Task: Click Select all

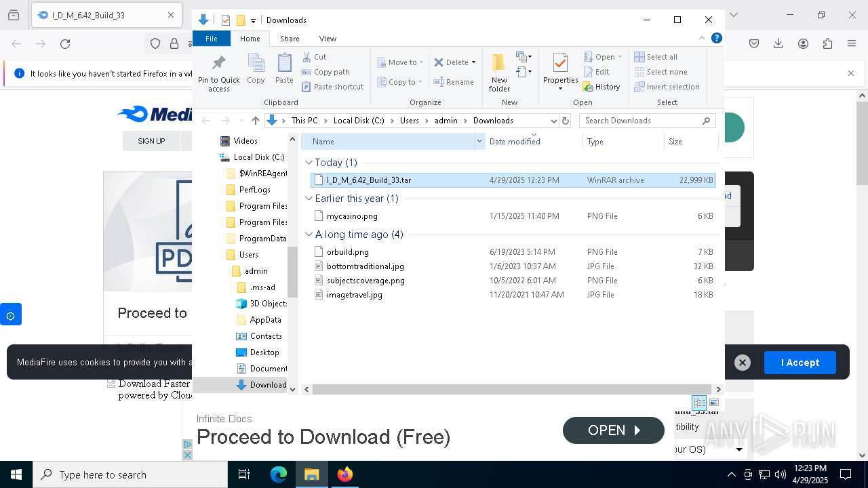Action: [656, 57]
